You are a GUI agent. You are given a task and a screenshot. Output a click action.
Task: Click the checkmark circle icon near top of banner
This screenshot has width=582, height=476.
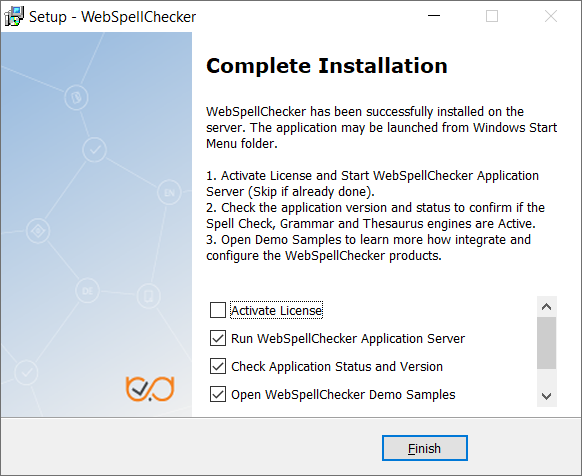(95, 150)
